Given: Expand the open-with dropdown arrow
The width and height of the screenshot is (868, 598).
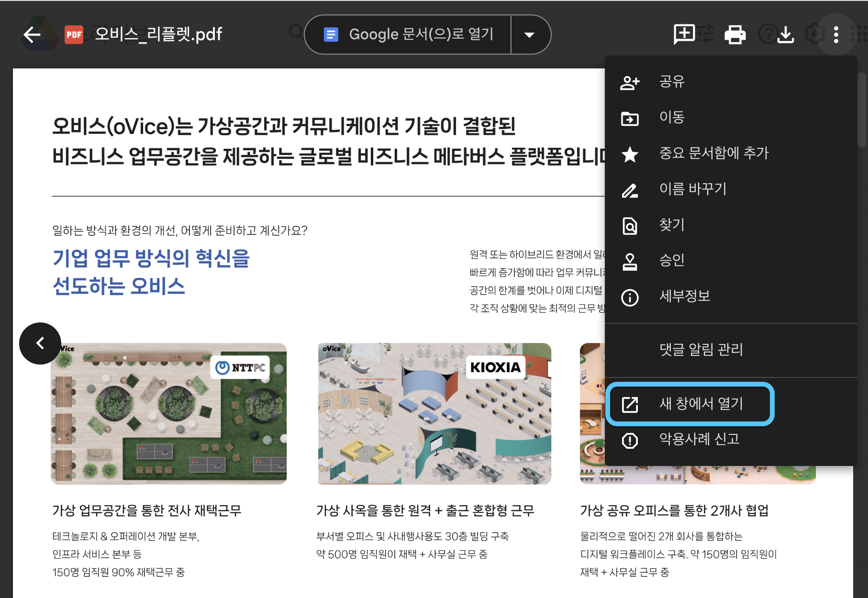Looking at the screenshot, I should (529, 34).
